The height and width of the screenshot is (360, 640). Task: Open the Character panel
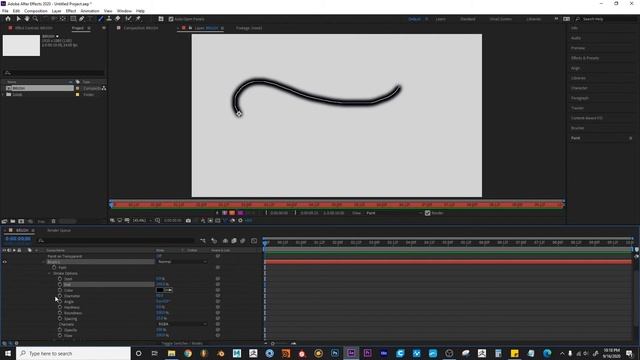point(579,88)
